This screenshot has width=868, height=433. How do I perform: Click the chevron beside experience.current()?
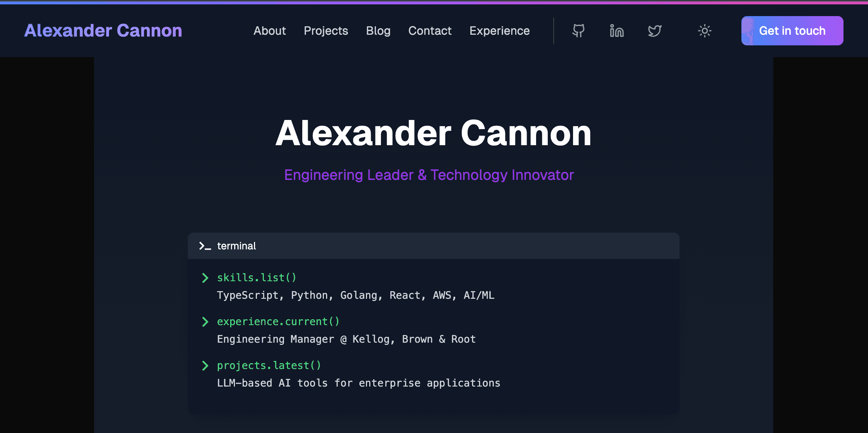coord(205,322)
